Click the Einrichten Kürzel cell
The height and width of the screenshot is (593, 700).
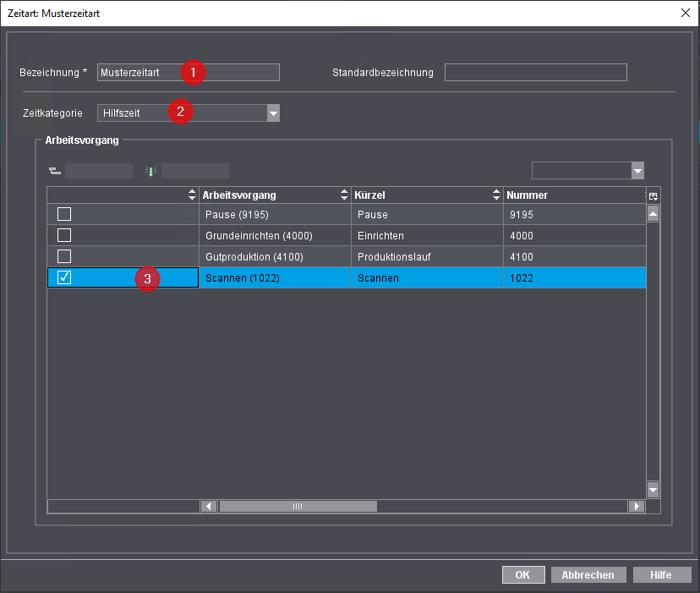click(427, 235)
